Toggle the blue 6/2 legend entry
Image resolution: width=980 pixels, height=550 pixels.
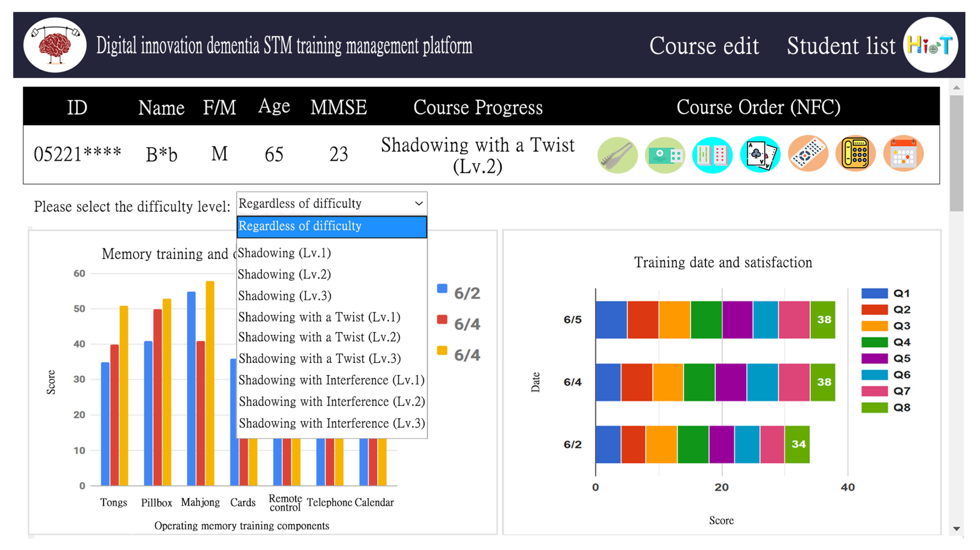pos(442,289)
